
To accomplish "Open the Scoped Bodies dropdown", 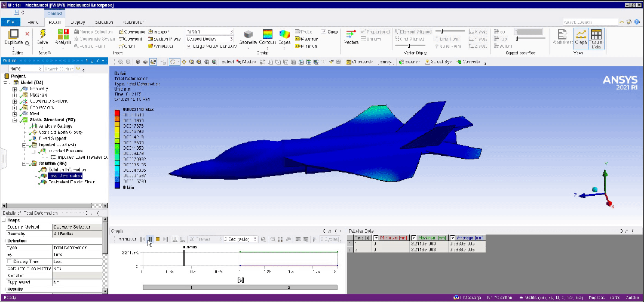I will pyautogui.click(x=210, y=39).
